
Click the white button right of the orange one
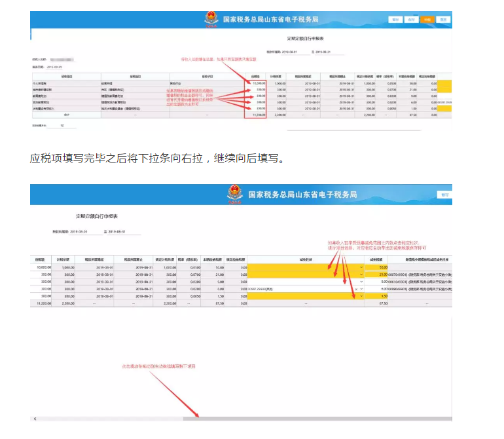tap(443, 20)
